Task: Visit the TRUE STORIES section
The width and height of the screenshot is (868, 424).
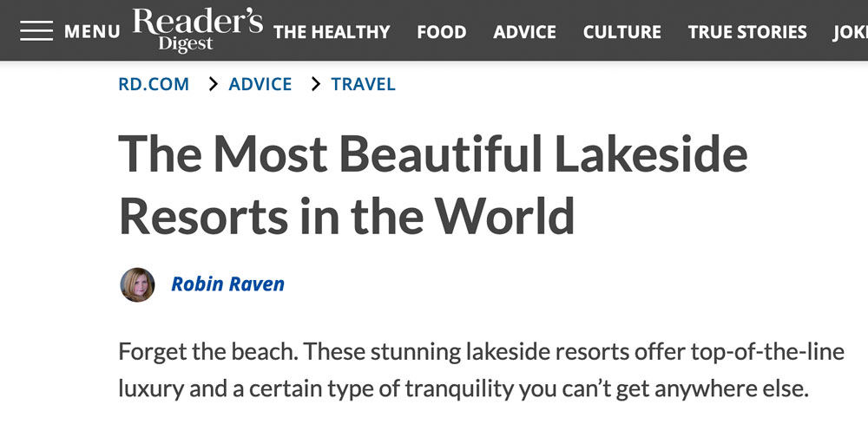Action: tap(747, 32)
